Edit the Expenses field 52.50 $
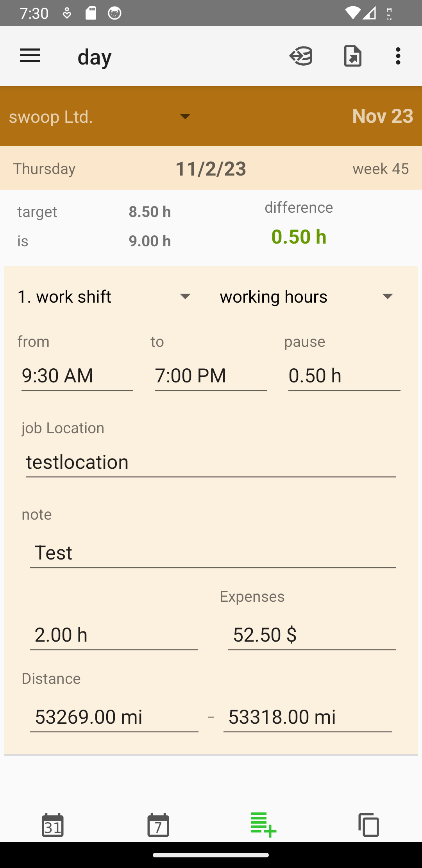The height and width of the screenshot is (868, 422). click(x=312, y=635)
